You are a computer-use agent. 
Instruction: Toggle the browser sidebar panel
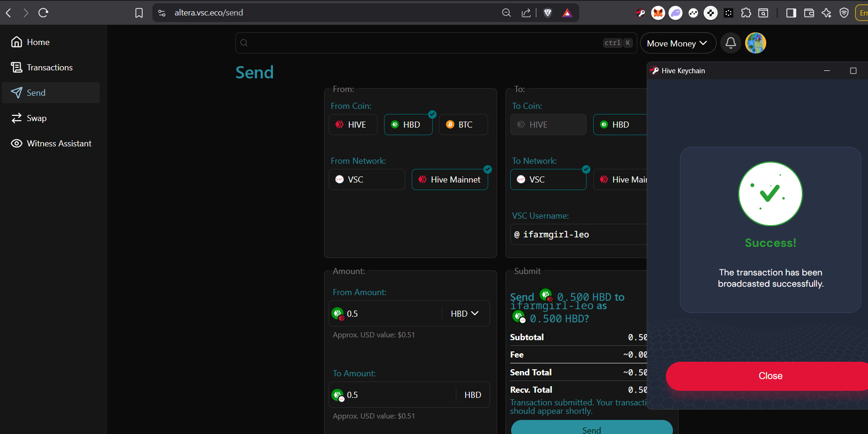click(x=791, y=13)
